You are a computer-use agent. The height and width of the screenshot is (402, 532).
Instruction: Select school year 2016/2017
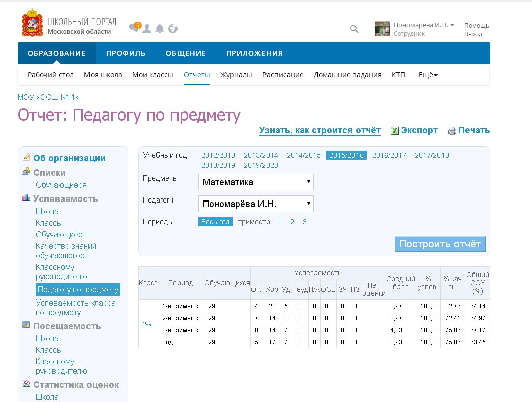click(389, 155)
